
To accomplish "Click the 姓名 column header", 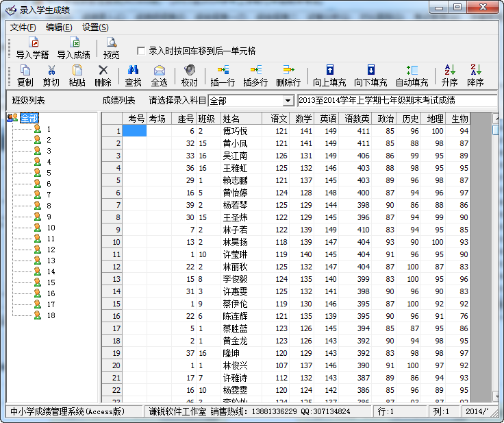I will pos(232,119).
